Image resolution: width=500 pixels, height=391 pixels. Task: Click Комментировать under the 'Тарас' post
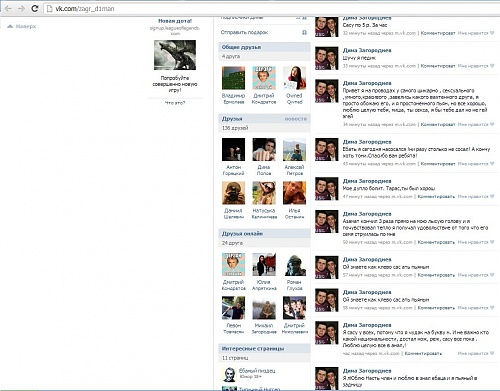436,196
